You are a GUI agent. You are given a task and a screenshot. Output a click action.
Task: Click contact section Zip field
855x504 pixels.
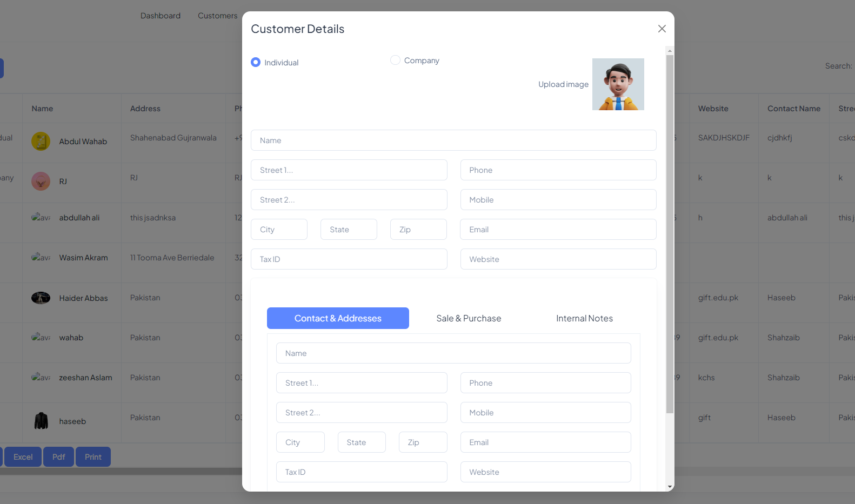tap(423, 442)
